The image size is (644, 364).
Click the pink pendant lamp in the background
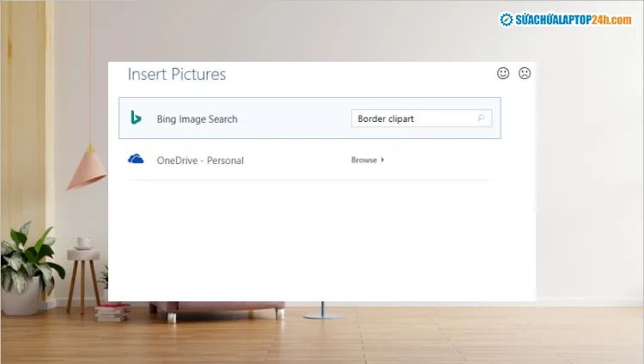[87, 167]
